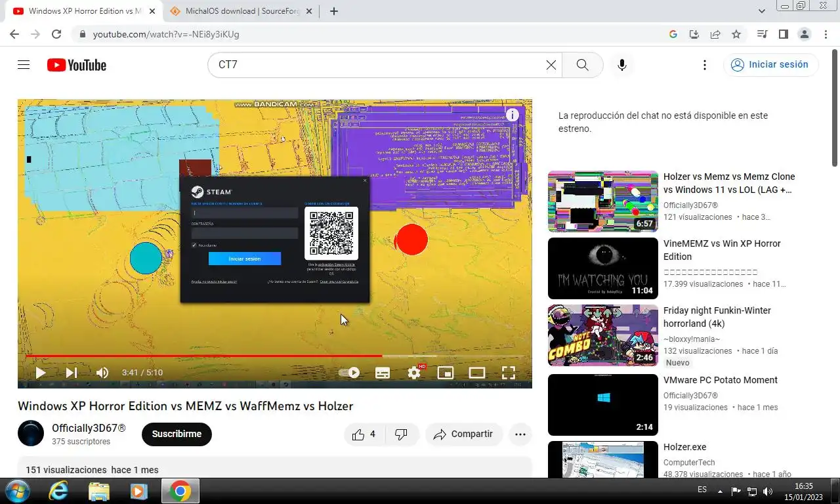
Task: Open the YouTube hamburger guide menu
Action: pyautogui.click(x=24, y=65)
